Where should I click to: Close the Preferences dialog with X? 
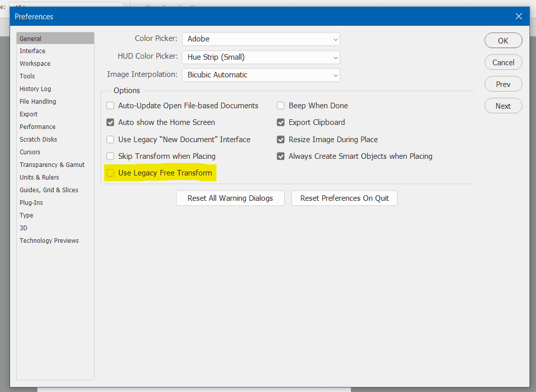[518, 16]
